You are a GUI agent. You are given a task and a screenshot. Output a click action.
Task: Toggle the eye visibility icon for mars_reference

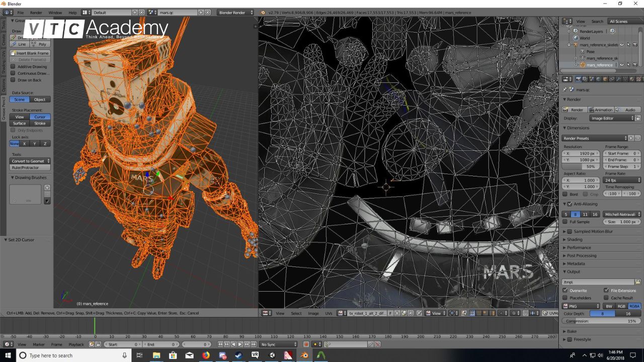pos(622,65)
